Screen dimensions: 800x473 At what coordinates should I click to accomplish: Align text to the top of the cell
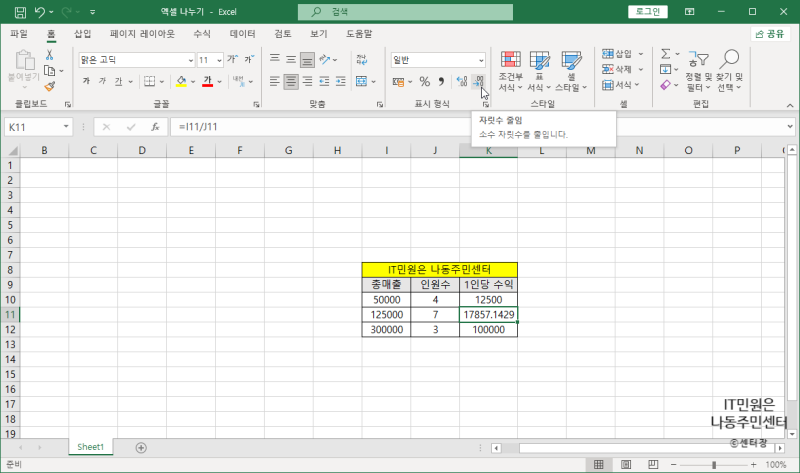click(x=274, y=60)
